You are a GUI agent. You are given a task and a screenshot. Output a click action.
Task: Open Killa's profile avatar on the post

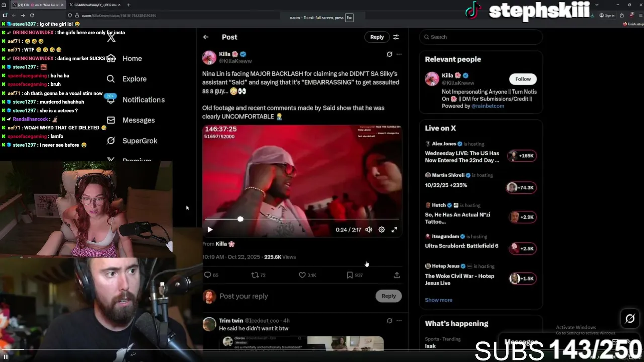(x=209, y=57)
